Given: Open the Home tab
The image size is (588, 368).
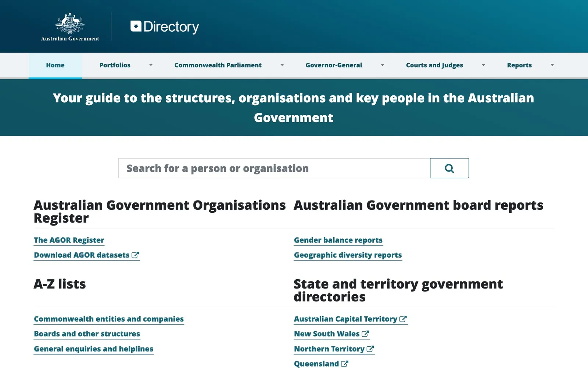Looking at the screenshot, I should coord(55,65).
